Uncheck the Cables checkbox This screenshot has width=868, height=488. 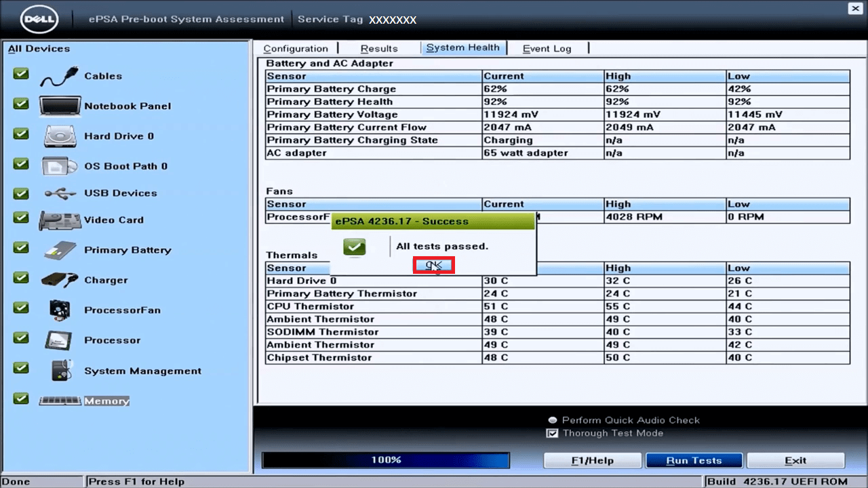click(21, 74)
